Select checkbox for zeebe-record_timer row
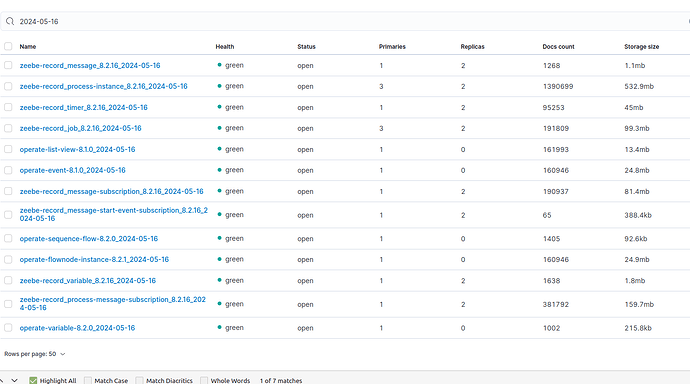 click(8, 107)
